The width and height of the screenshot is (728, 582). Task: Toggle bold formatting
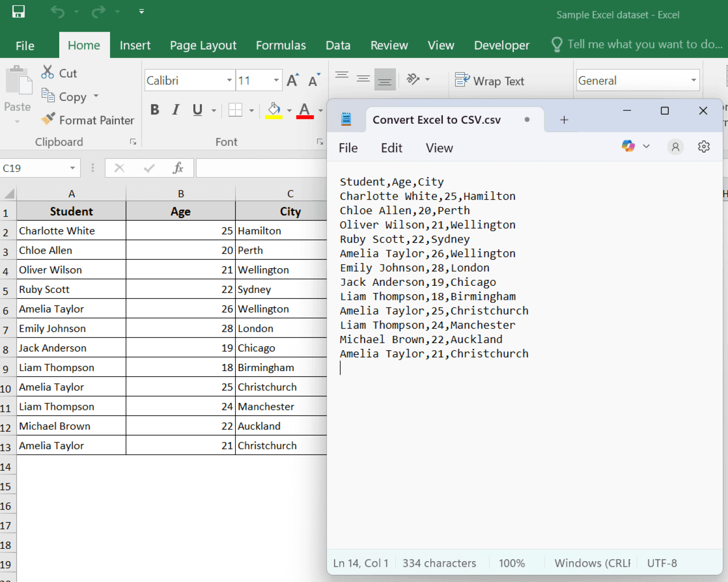tap(155, 109)
